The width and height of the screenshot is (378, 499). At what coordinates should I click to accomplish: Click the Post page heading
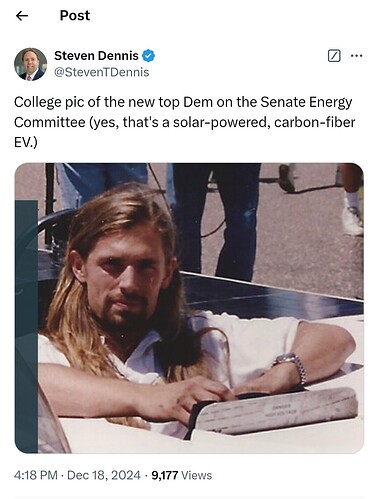click(x=75, y=15)
